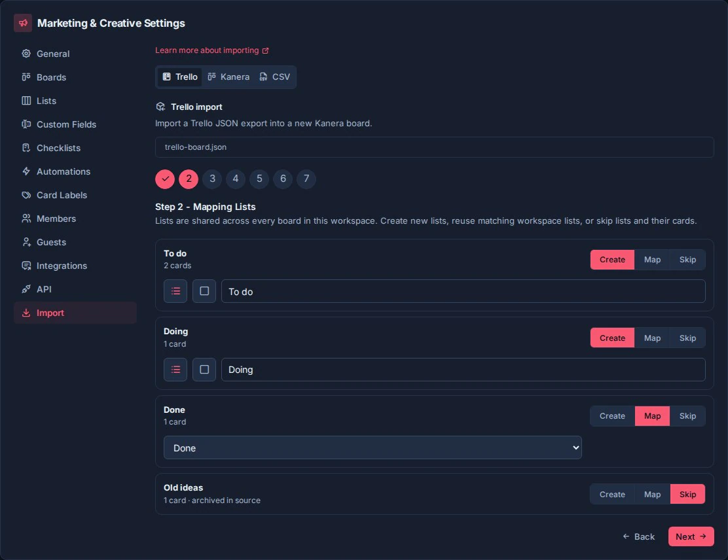Choose Map for To do list
This screenshot has width=728, height=560.
click(x=652, y=260)
